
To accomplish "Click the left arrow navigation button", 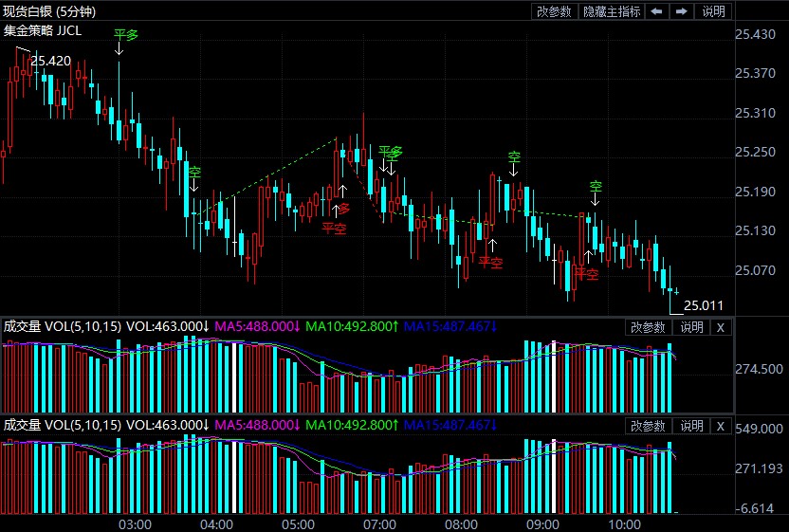I will click(656, 11).
